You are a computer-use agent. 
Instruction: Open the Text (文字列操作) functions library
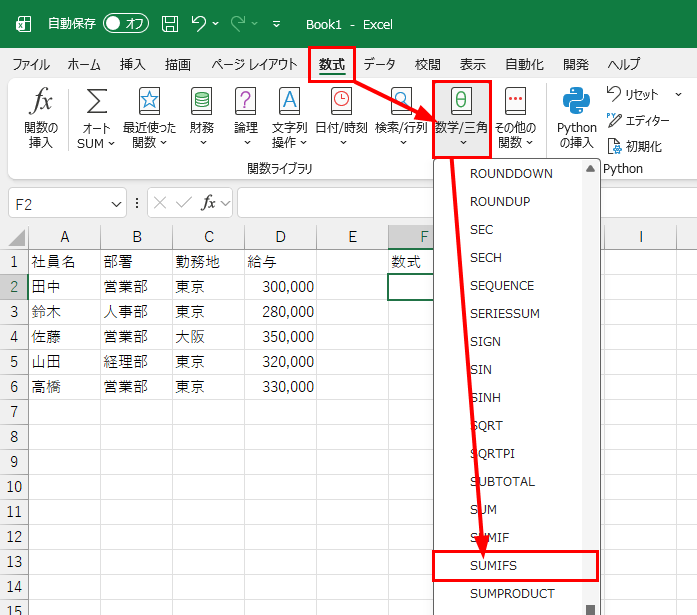(x=289, y=118)
